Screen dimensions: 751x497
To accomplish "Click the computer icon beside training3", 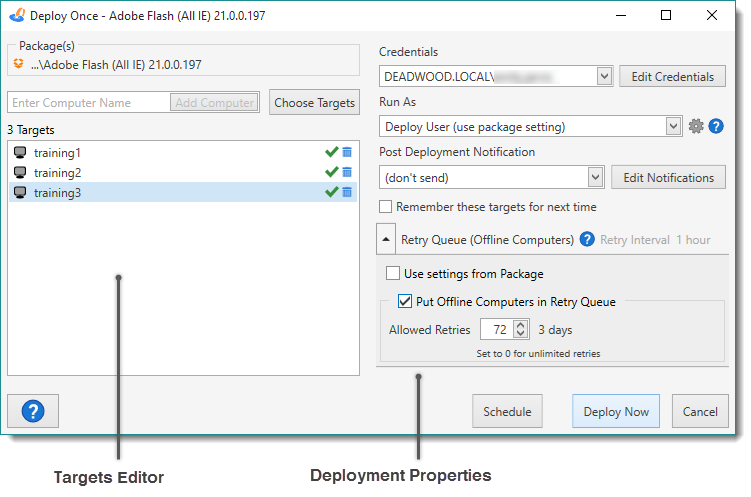I will point(20,192).
